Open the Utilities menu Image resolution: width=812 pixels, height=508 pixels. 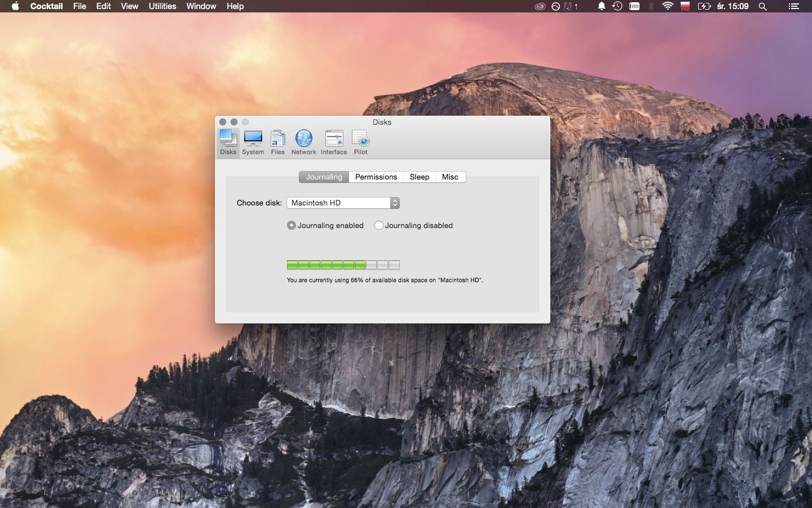[162, 6]
